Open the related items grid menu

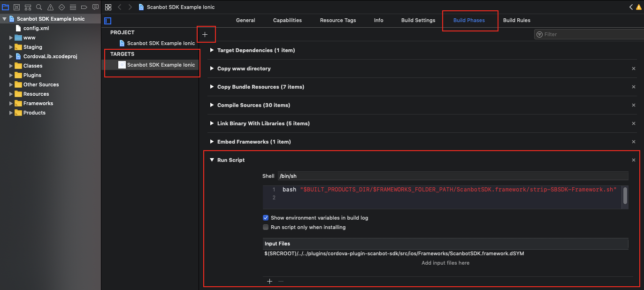pyautogui.click(x=108, y=7)
